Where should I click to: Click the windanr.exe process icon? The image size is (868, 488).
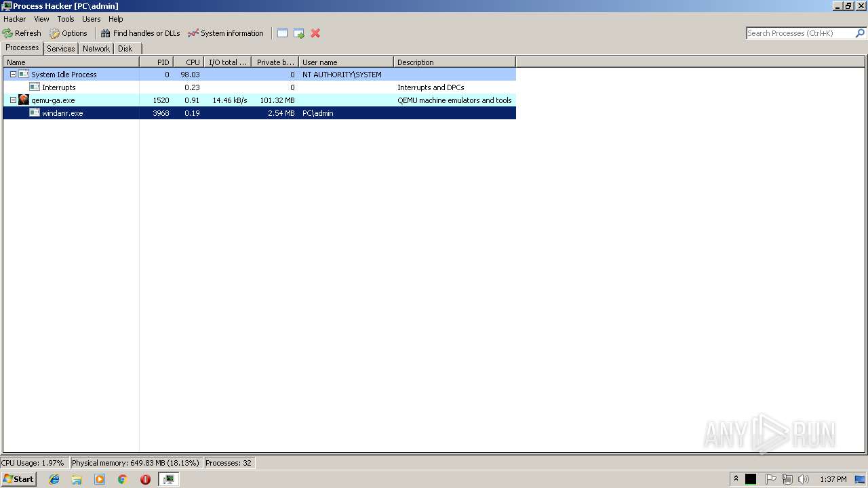(x=35, y=113)
